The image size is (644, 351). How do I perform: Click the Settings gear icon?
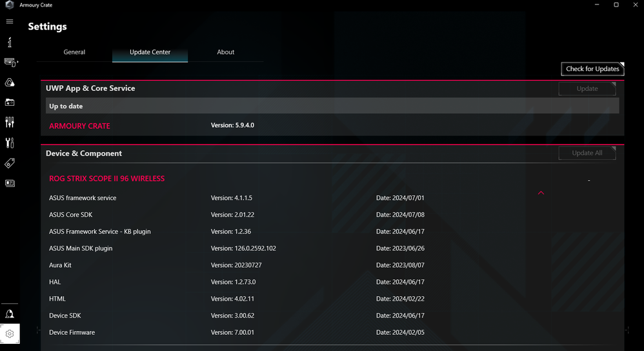[x=10, y=334]
